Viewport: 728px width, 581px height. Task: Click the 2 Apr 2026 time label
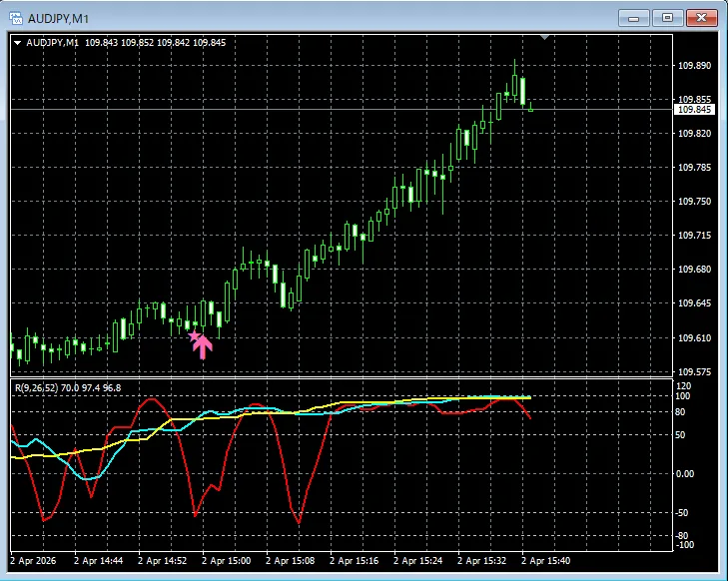33,561
